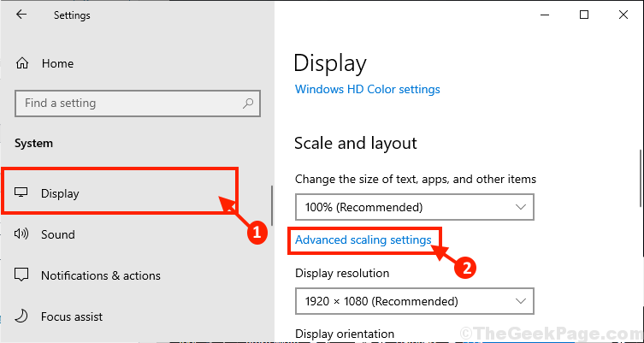
Task: Maximize the Settings window
Action: tap(584, 15)
